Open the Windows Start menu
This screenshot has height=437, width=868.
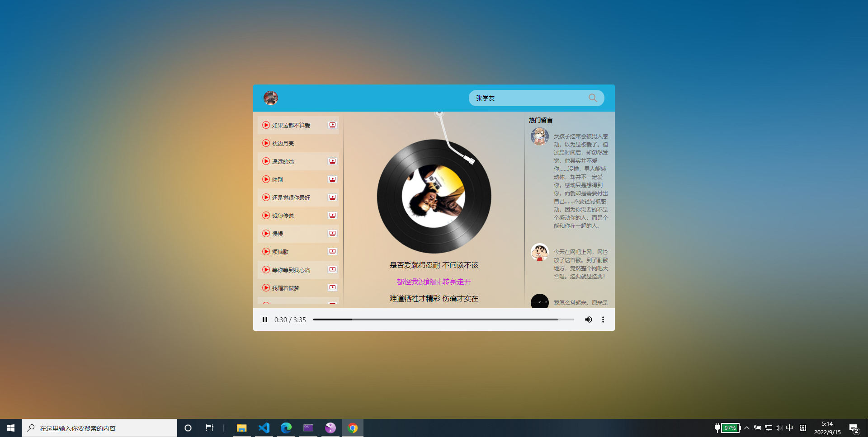tap(10, 428)
